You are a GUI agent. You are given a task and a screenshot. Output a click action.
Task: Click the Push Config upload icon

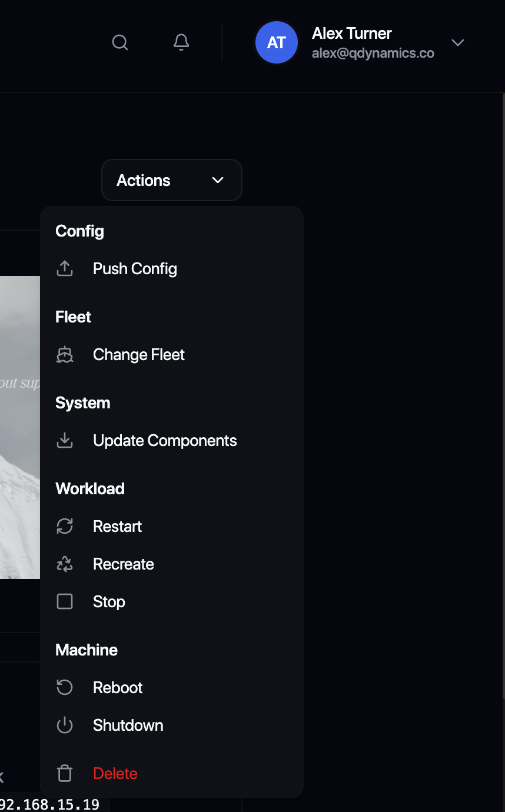point(65,268)
